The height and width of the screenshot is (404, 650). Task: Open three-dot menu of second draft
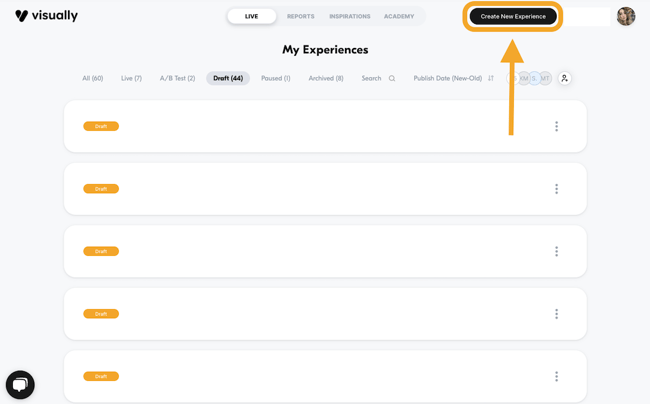click(556, 189)
